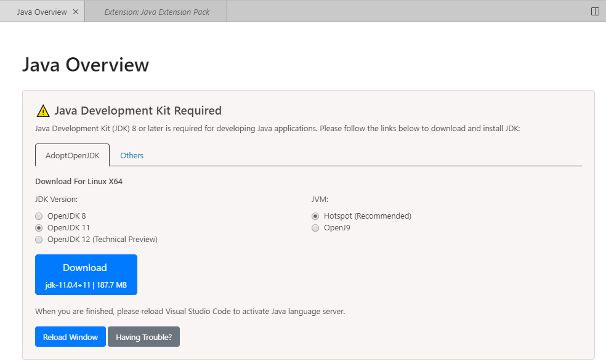
Task: Keep Hotspot as the recommended JVM
Action: (x=315, y=216)
